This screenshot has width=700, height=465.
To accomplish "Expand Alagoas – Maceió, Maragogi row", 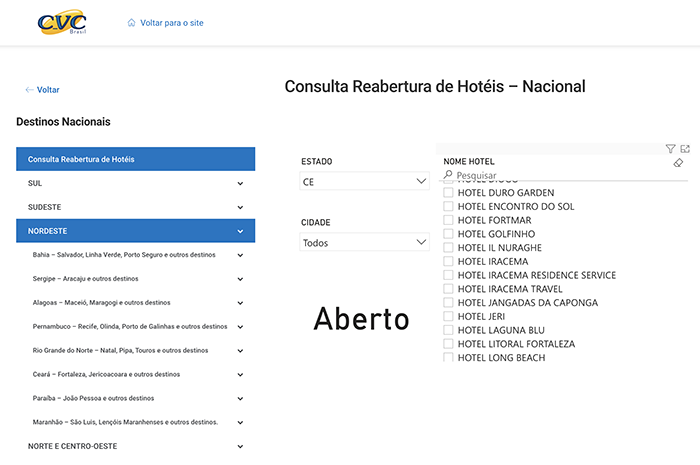I will click(x=136, y=303).
